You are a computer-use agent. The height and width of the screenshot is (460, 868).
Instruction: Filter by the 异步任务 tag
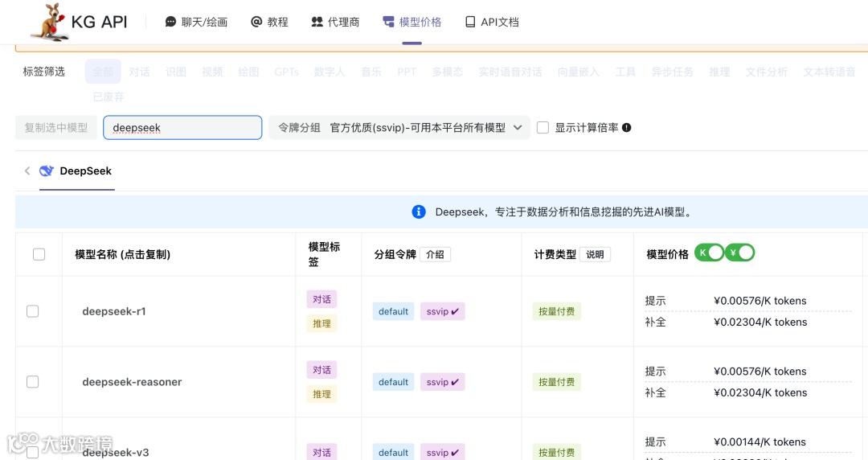click(x=673, y=72)
